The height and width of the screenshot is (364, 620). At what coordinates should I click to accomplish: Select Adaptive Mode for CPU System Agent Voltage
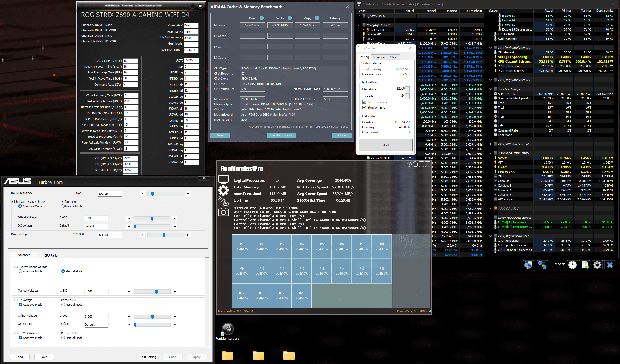coord(21,271)
